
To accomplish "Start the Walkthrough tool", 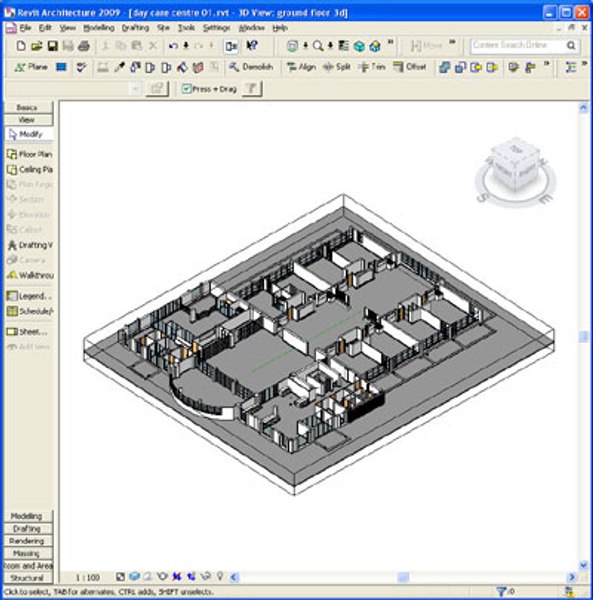I will point(29,275).
